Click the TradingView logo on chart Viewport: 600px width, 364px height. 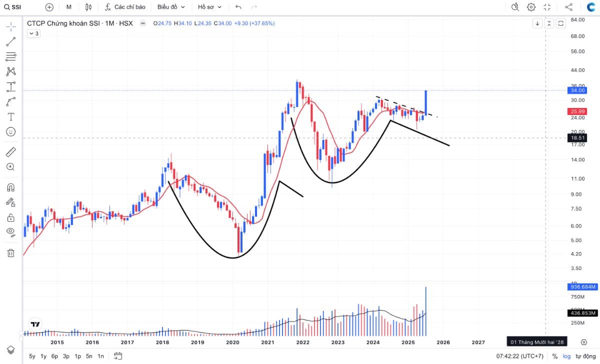[35, 324]
